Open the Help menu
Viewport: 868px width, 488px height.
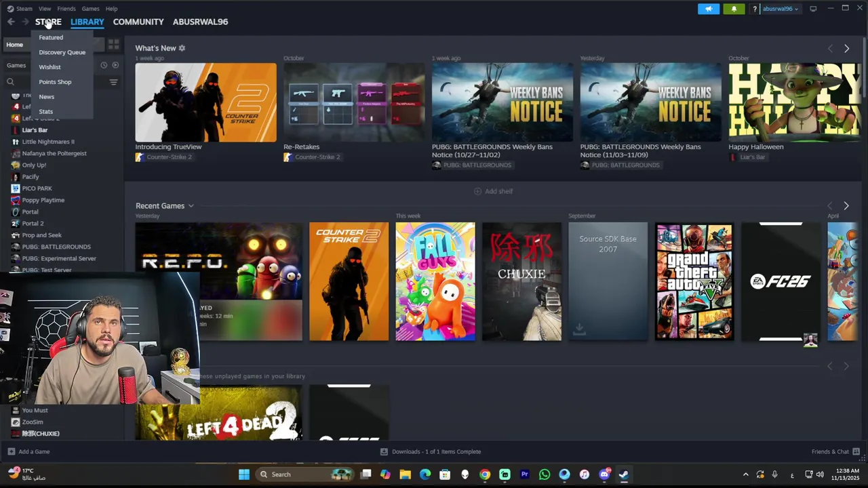[111, 9]
